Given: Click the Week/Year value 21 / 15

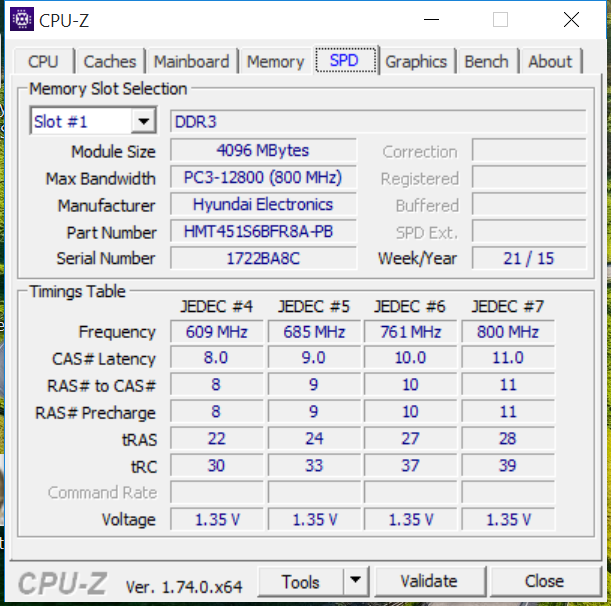Looking at the screenshot, I should pos(529,258).
